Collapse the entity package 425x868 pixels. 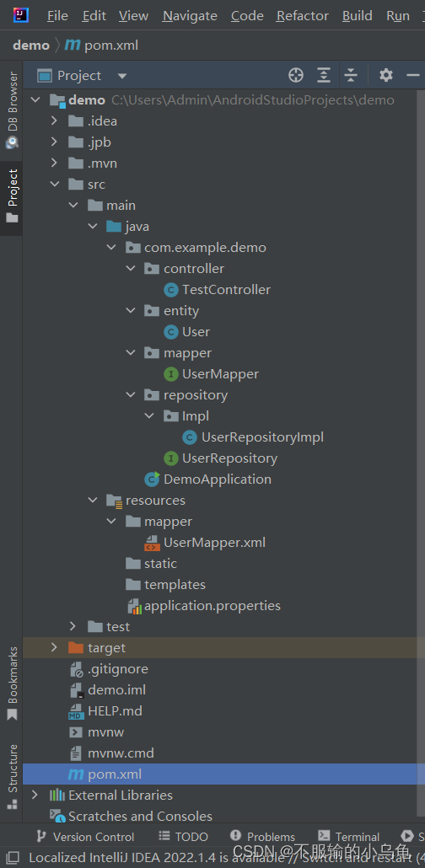pos(131,310)
